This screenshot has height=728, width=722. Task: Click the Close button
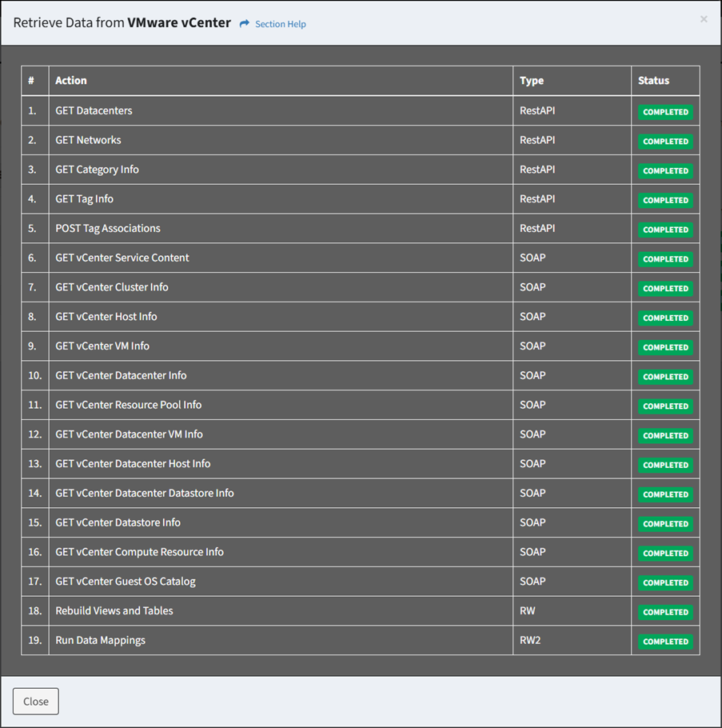36,701
